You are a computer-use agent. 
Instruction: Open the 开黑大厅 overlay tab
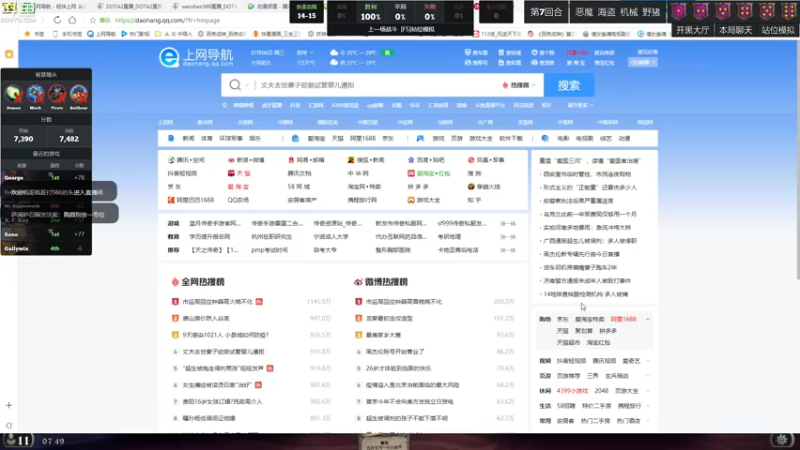tap(692, 30)
